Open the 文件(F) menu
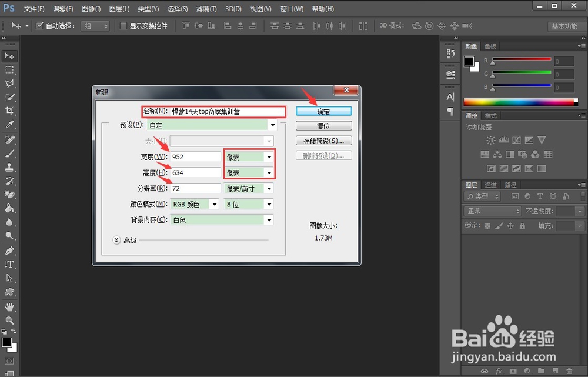This screenshot has width=588, height=377. 34,9
